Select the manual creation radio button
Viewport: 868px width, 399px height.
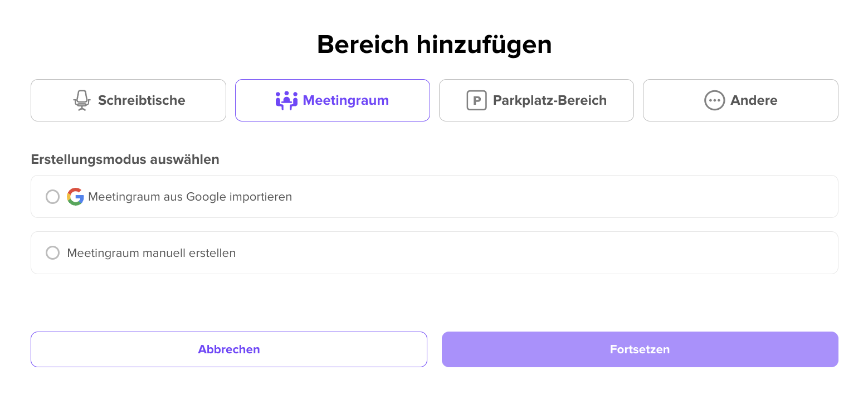pyautogui.click(x=52, y=253)
